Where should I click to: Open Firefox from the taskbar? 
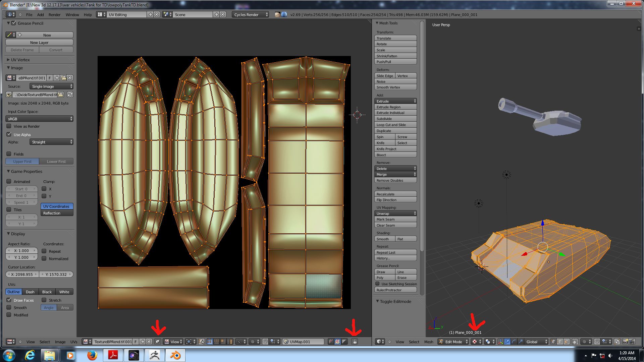pyautogui.click(x=92, y=355)
